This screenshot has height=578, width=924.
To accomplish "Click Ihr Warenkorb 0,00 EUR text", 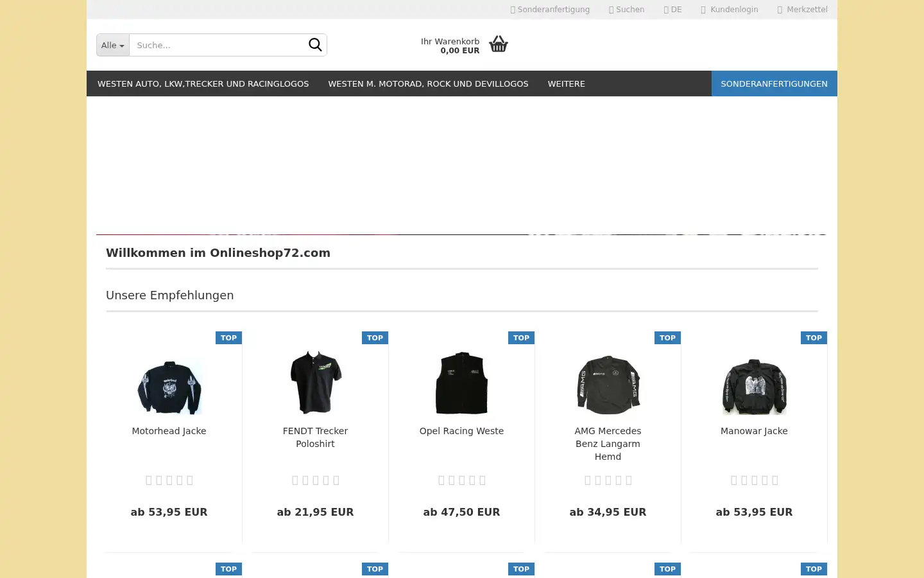I will coord(450,46).
